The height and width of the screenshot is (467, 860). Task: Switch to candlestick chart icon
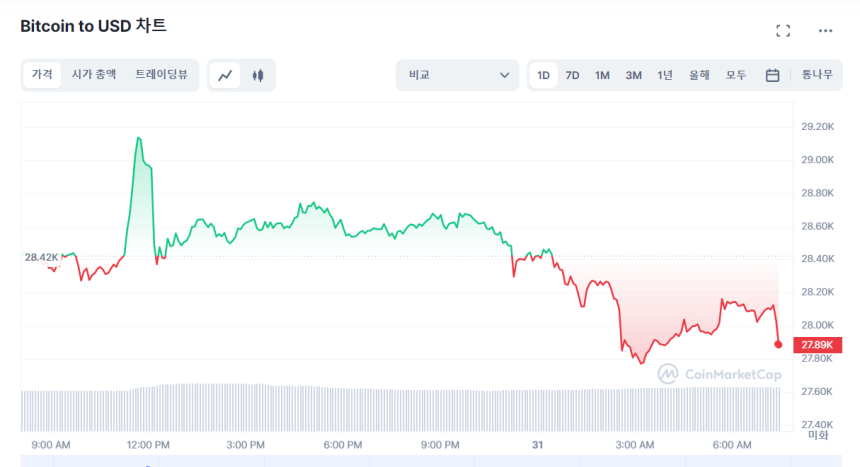[258, 75]
